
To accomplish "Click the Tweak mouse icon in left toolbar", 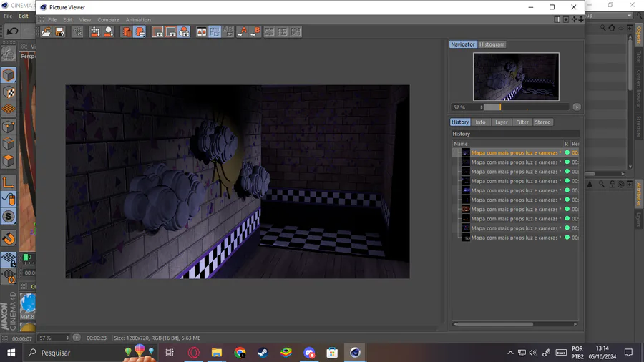I will [x=8, y=200].
